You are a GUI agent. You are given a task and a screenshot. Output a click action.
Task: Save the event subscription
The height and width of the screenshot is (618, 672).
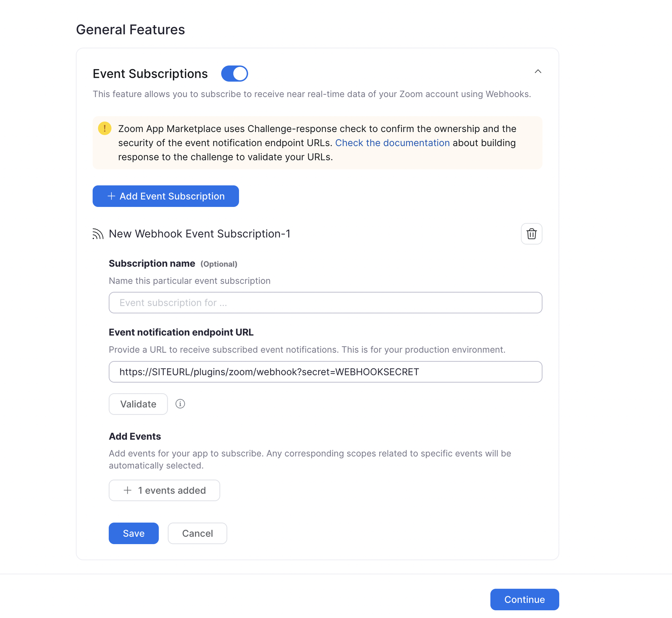[x=133, y=533]
